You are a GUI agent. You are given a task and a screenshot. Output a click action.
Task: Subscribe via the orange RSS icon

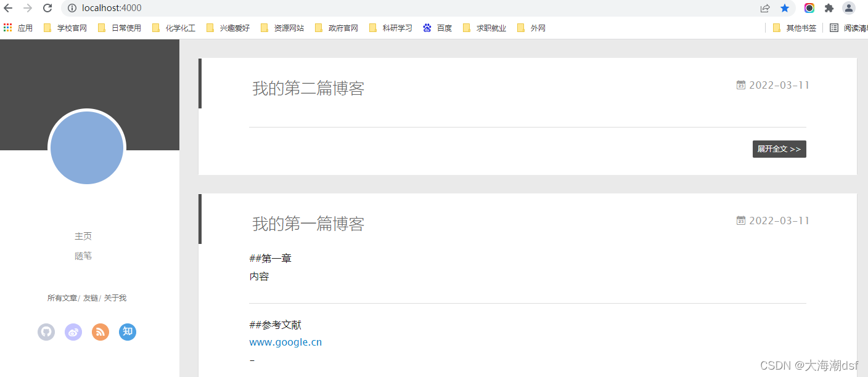click(100, 332)
